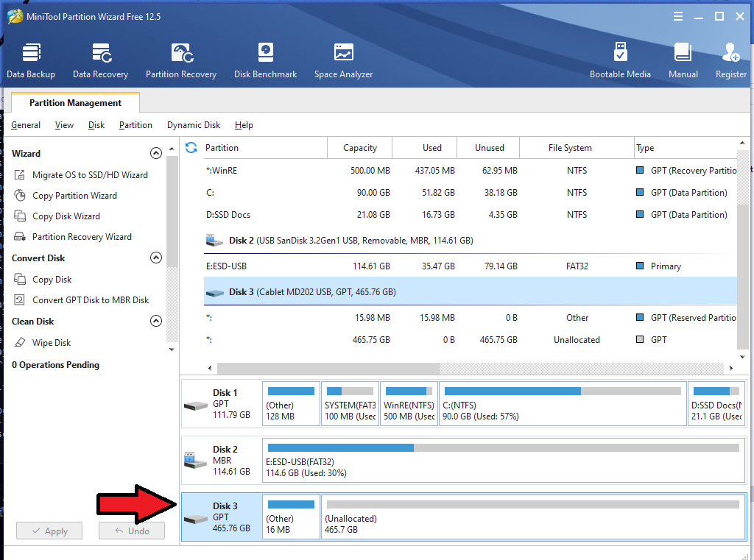The width and height of the screenshot is (754, 560).
Task: Click the Partition Recovery Wizard icon
Action: [20, 236]
